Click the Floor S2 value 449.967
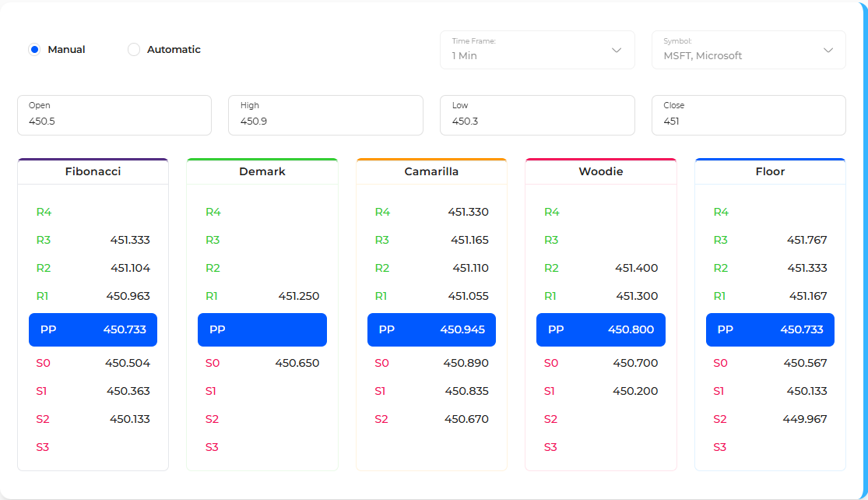868x500 pixels. point(805,419)
